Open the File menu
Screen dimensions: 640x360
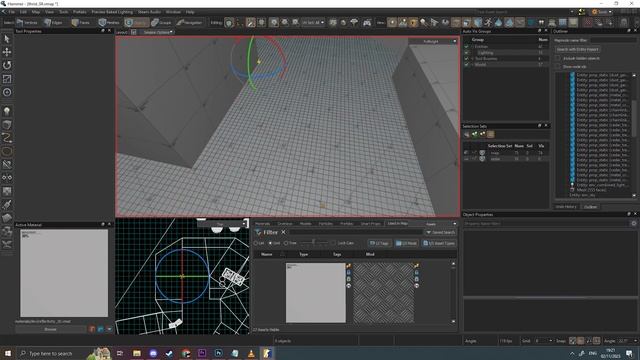11,12
